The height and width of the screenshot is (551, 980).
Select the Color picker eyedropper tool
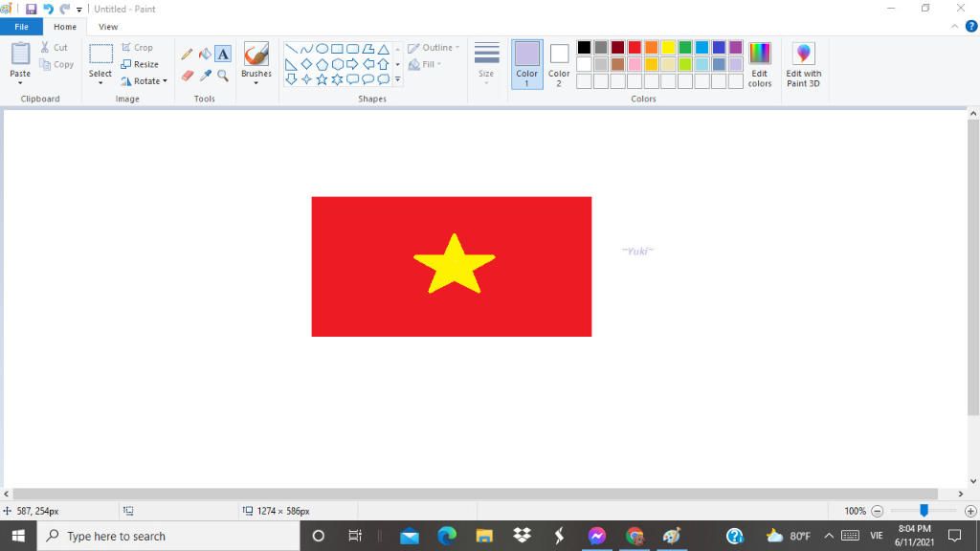(x=206, y=76)
